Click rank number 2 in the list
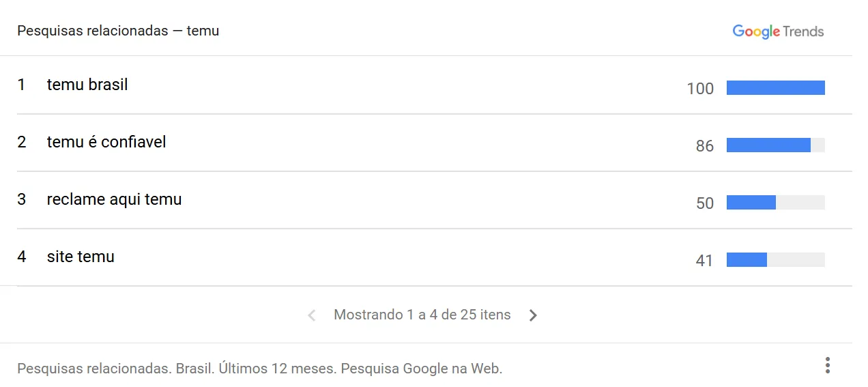868x387 pixels. coord(22,143)
